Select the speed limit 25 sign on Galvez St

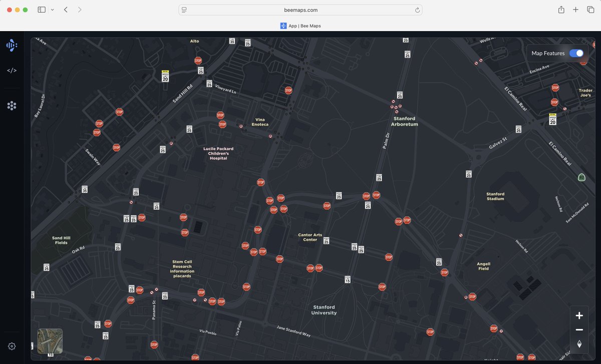518,129
